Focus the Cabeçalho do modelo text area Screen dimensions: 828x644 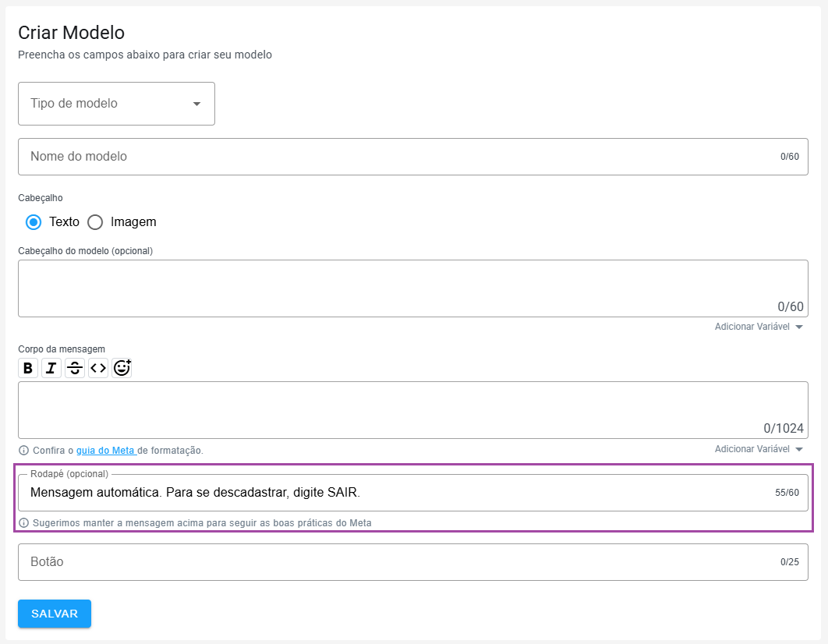click(x=413, y=288)
